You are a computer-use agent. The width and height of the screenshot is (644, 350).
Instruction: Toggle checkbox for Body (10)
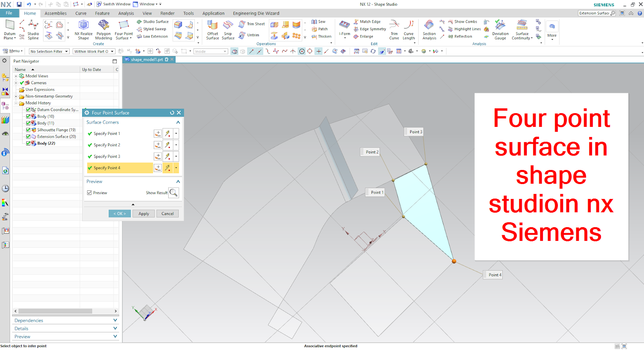tap(28, 116)
